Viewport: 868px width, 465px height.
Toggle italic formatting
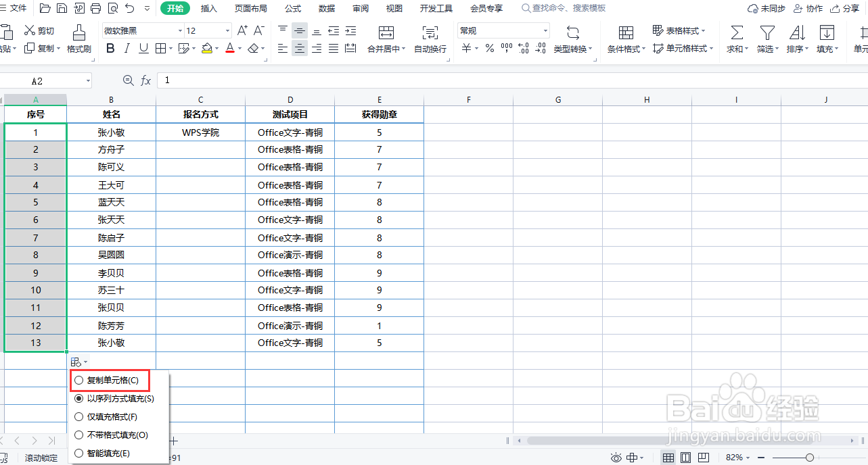pyautogui.click(x=127, y=48)
